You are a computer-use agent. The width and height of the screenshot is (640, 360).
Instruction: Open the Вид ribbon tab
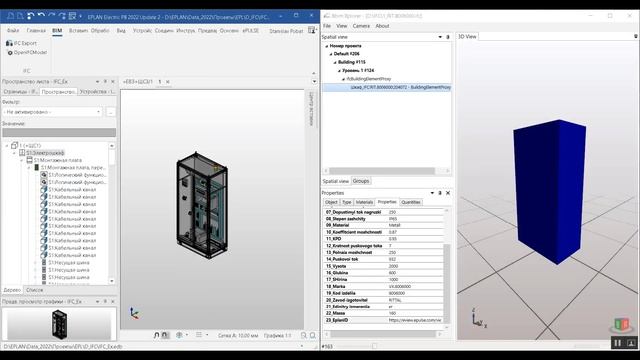tap(121, 31)
